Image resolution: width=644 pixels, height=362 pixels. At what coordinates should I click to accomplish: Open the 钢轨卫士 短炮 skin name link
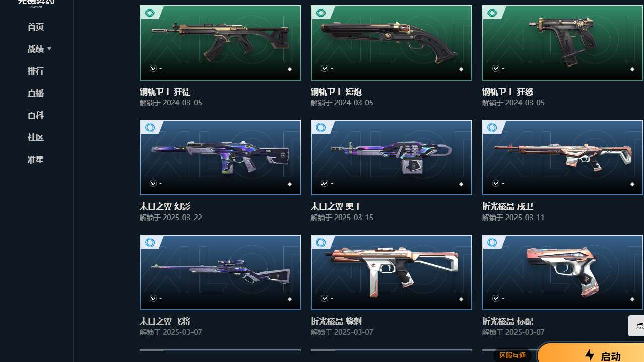pyautogui.click(x=336, y=92)
